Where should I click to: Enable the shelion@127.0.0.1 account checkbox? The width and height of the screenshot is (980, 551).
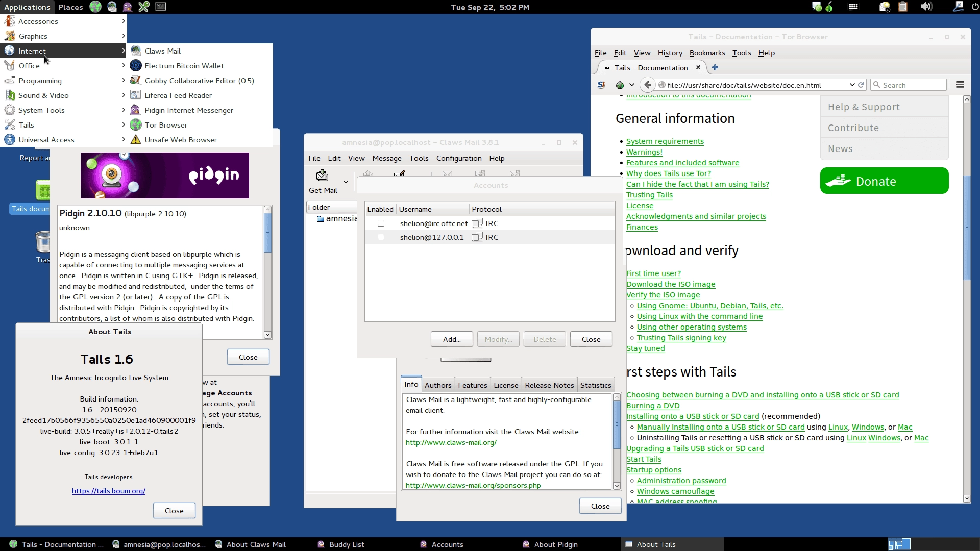tap(381, 237)
